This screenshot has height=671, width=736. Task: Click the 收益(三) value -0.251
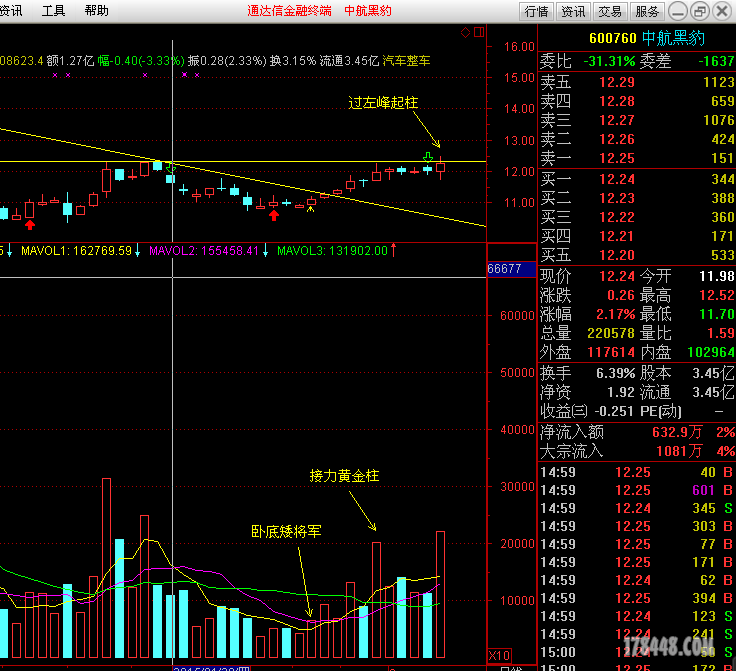pyautogui.click(x=613, y=412)
